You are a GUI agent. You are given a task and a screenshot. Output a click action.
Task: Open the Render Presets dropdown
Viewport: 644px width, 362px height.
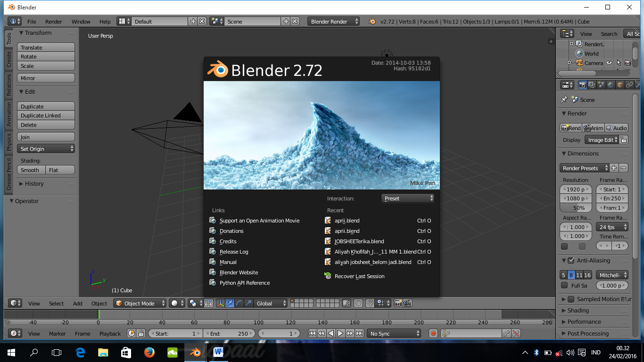click(584, 168)
